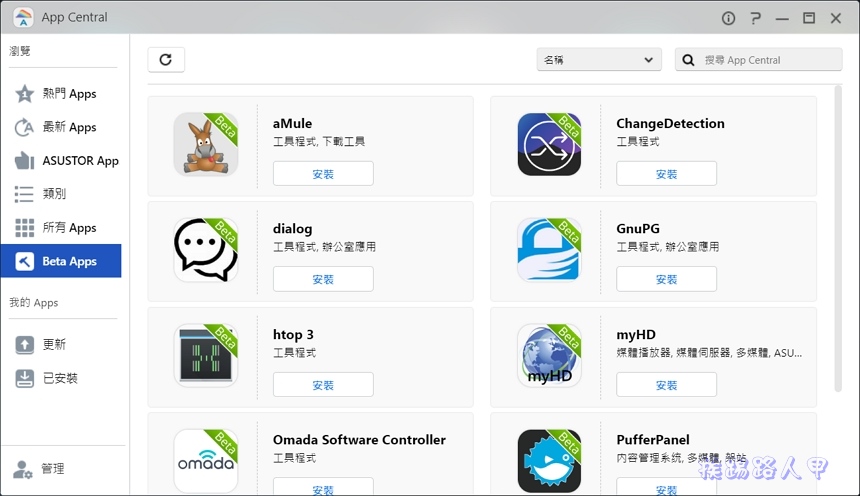Click the ChangeDetection app icon

point(549,144)
